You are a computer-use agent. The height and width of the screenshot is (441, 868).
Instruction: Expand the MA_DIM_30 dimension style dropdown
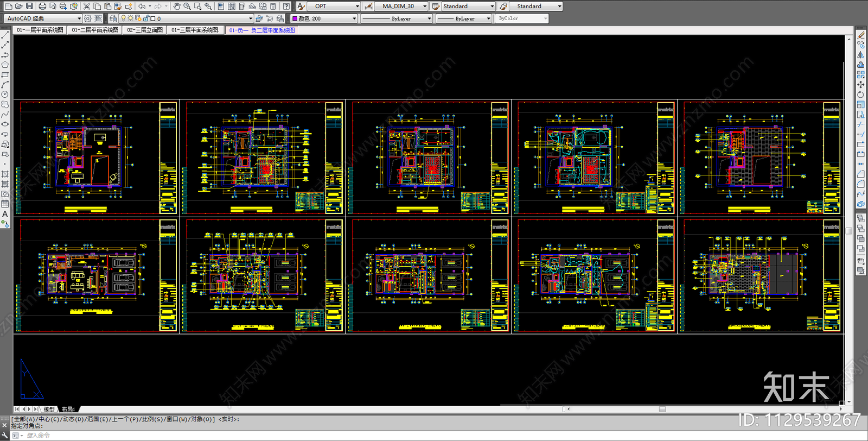425,7
